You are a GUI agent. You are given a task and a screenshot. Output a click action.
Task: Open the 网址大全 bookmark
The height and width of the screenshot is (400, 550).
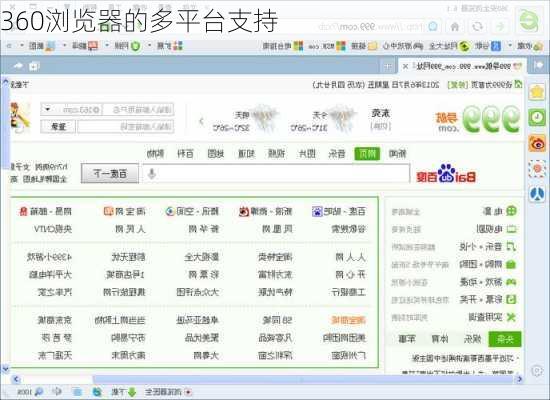pyautogui.click(x=450, y=46)
